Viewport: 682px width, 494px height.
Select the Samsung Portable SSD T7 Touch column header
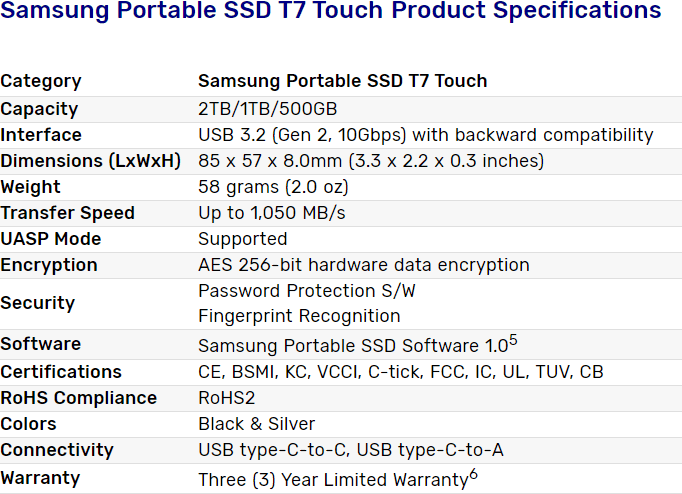click(342, 81)
